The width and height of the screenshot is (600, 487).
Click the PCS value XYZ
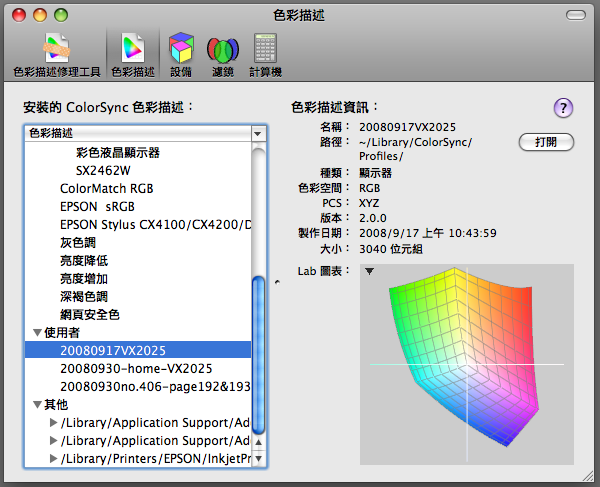[369, 203]
